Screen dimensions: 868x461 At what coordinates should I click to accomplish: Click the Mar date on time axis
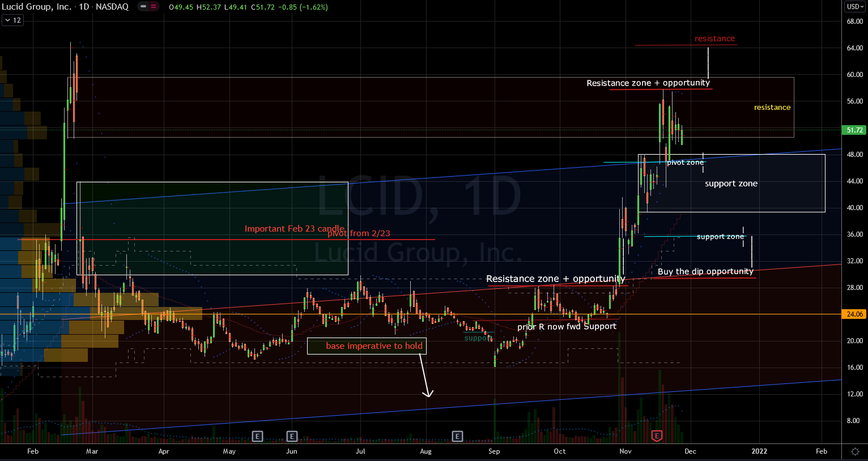(x=92, y=451)
